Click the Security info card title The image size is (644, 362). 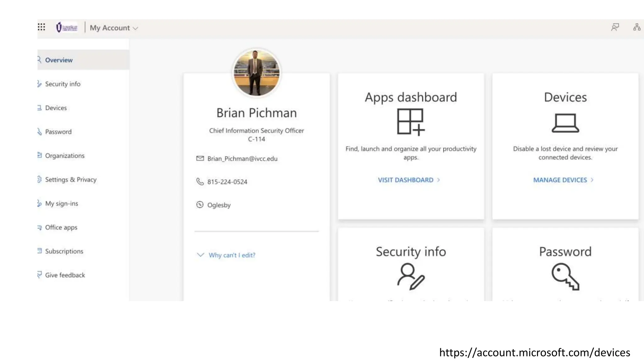tap(411, 252)
